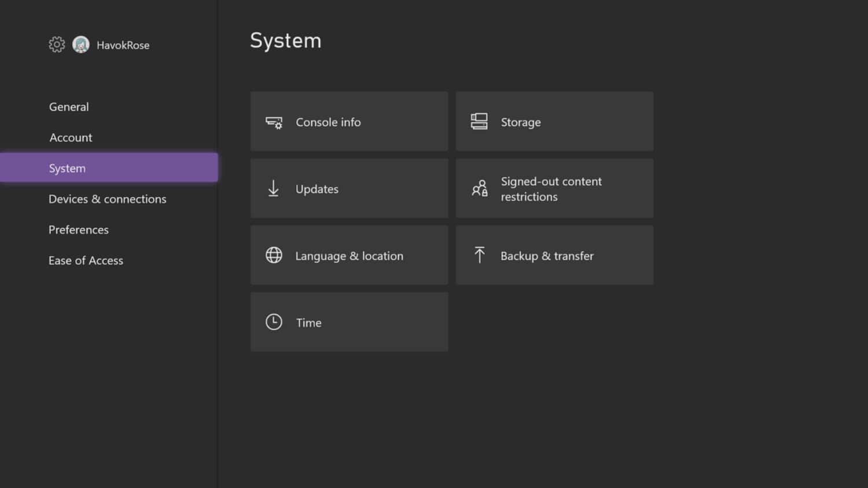
Task: Click the Console info icon
Action: [x=274, y=122]
